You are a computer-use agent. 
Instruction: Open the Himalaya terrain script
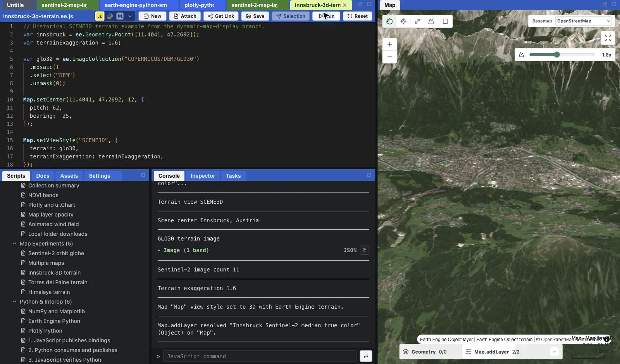click(x=49, y=292)
